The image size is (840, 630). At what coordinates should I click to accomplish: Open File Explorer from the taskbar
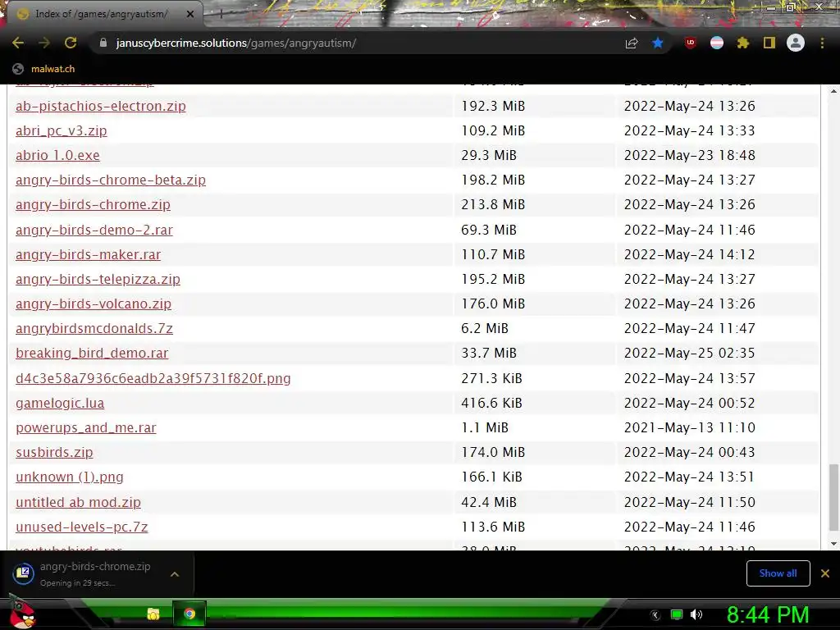(153, 614)
